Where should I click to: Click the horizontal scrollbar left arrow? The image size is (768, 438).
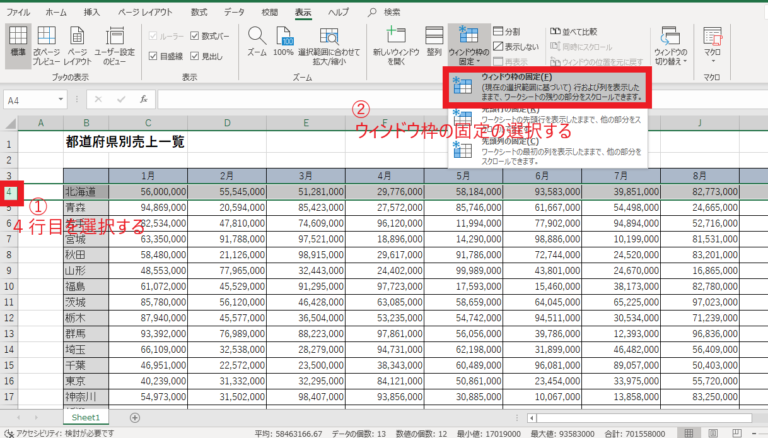531,418
